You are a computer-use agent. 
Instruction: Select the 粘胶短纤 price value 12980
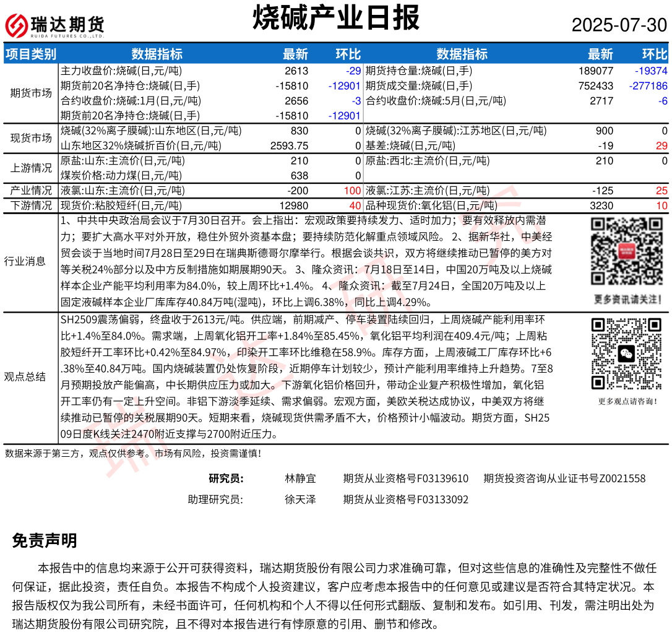pyautogui.click(x=294, y=206)
